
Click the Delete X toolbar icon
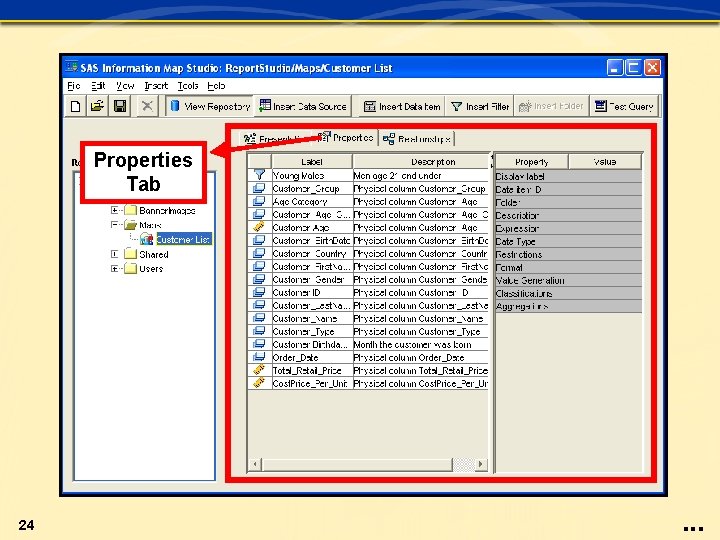coord(147,106)
